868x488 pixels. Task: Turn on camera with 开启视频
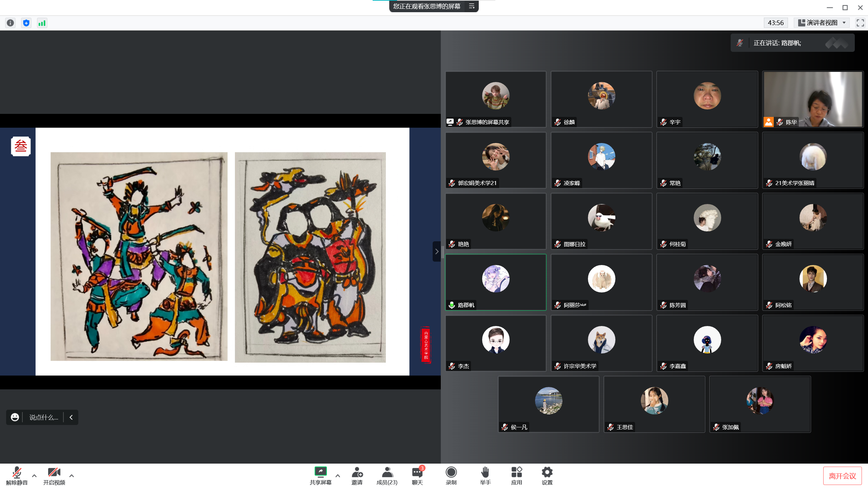tap(54, 475)
